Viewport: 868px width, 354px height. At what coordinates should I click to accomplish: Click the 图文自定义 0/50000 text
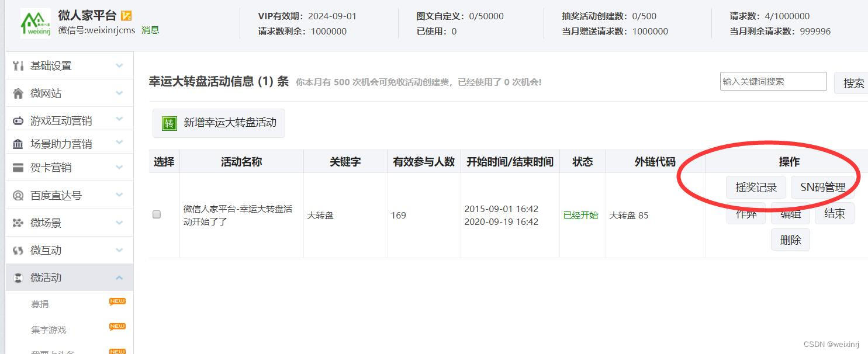460,16
